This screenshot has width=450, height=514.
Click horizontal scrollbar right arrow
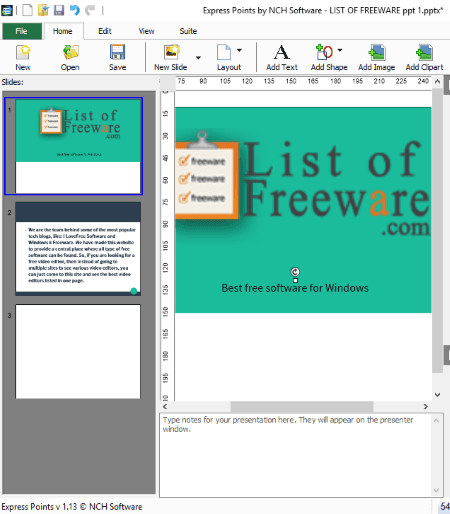(x=426, y=406)
